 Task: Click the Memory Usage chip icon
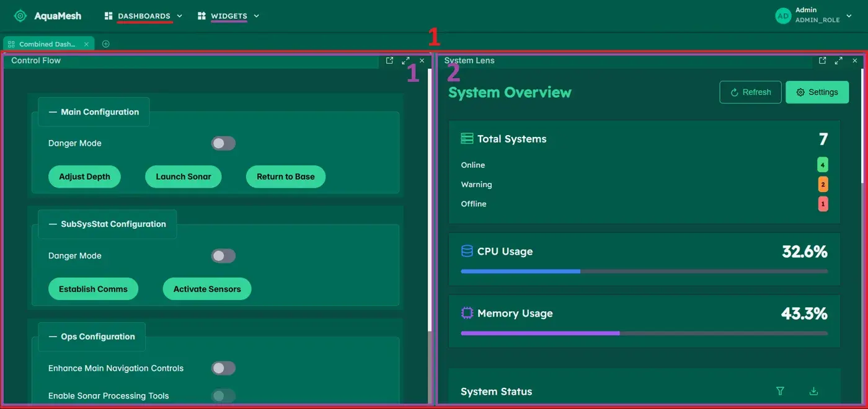pyautogui.click(x=467, y=313)
